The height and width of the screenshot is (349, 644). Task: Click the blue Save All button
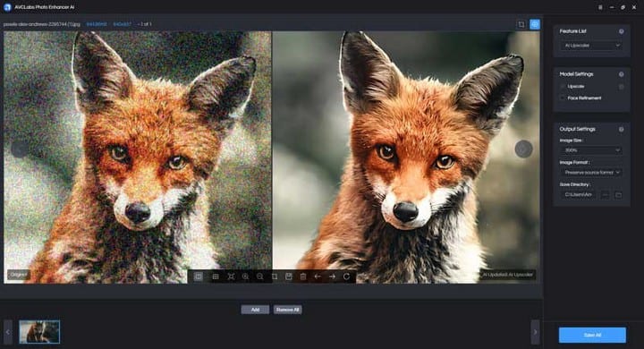coord(592,335)
